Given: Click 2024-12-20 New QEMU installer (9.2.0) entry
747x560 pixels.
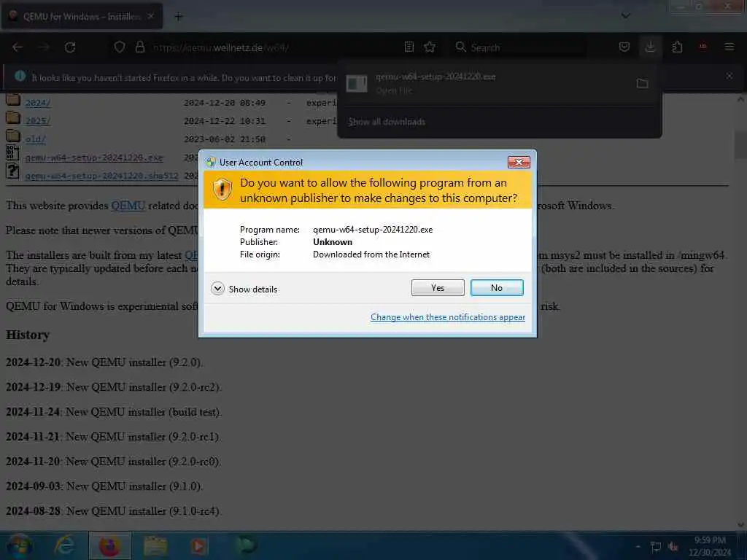Looking at the screenshot, I should pyautogui.click(x=104, y=362).
